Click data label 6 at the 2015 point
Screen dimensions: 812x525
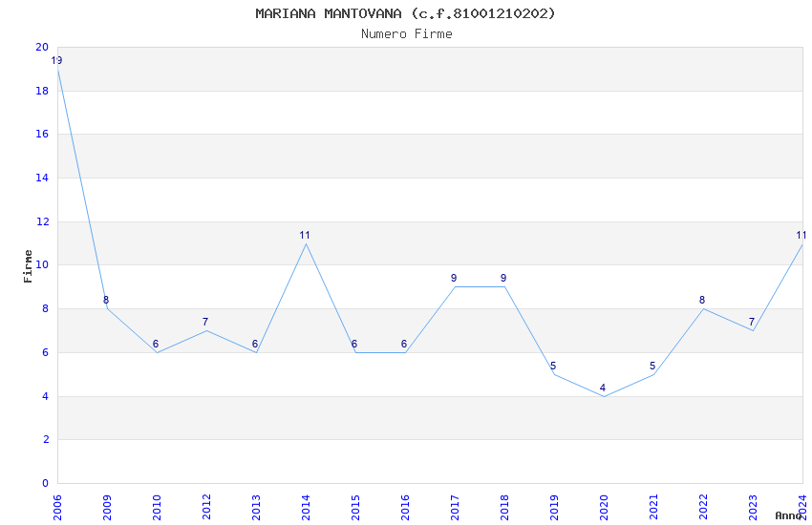pyautogui.click(x=354, y=344)
